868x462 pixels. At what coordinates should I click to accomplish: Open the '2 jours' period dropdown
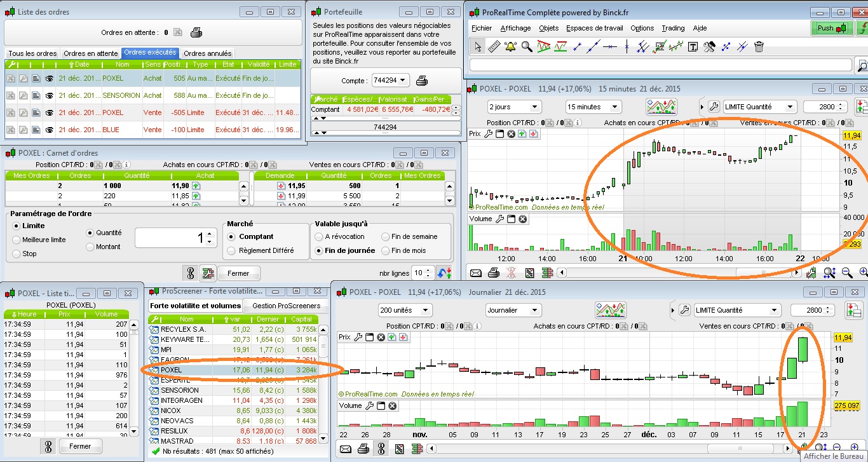click(x=513, y=107)
